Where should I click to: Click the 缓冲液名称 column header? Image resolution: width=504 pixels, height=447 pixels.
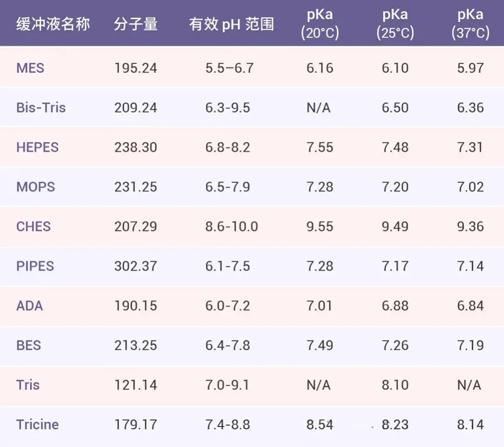tap(53, 24)
